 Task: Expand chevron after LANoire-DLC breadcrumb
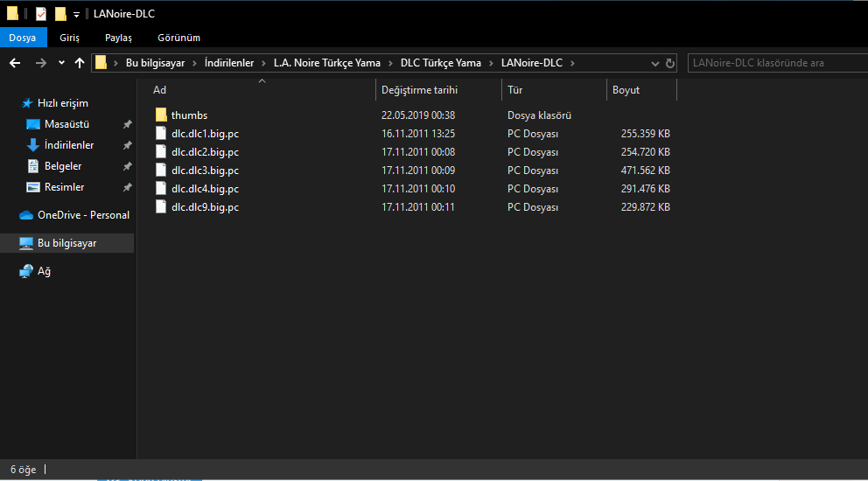point(572,64)
